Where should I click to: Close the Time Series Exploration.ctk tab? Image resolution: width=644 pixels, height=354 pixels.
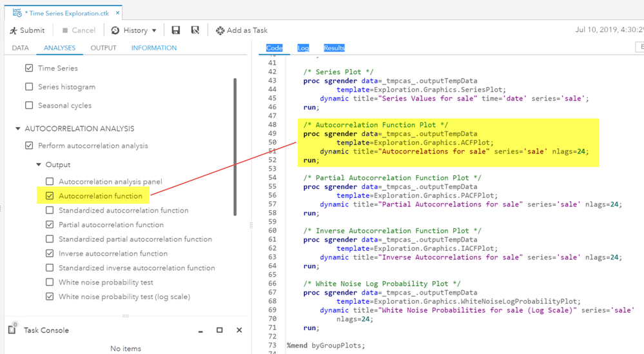point(117,13)
